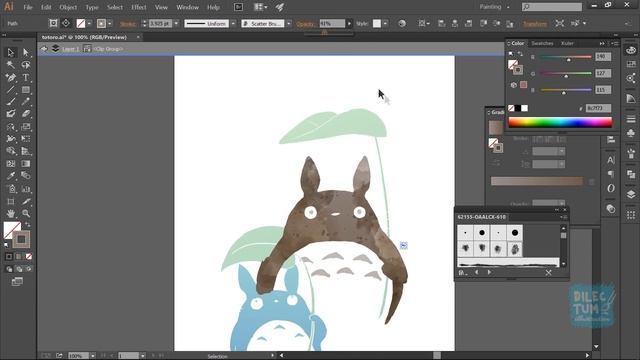The width and height of the screenshot is (640, 360).
Task: Set paint mode to Color in the toolbox
Action: [x=9, y=256]
